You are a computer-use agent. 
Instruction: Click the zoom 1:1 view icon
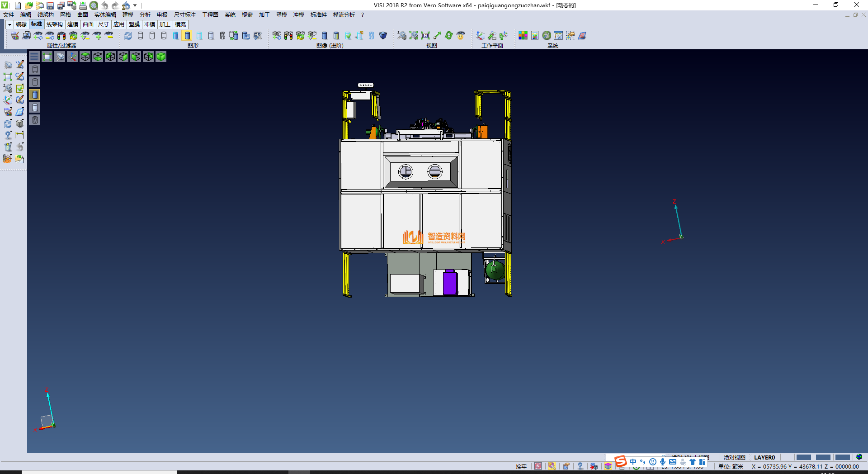point(425,36)
